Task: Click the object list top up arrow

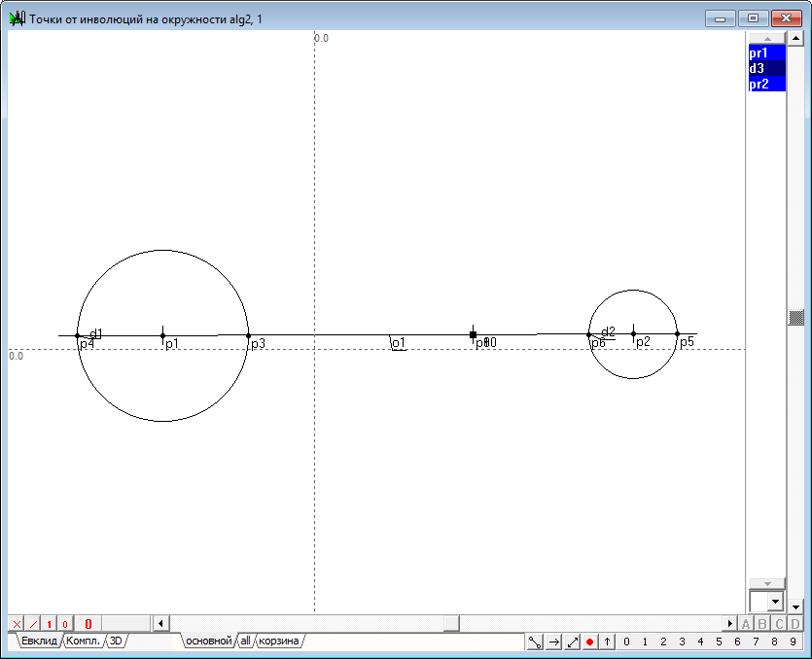Action: (767, 38)
